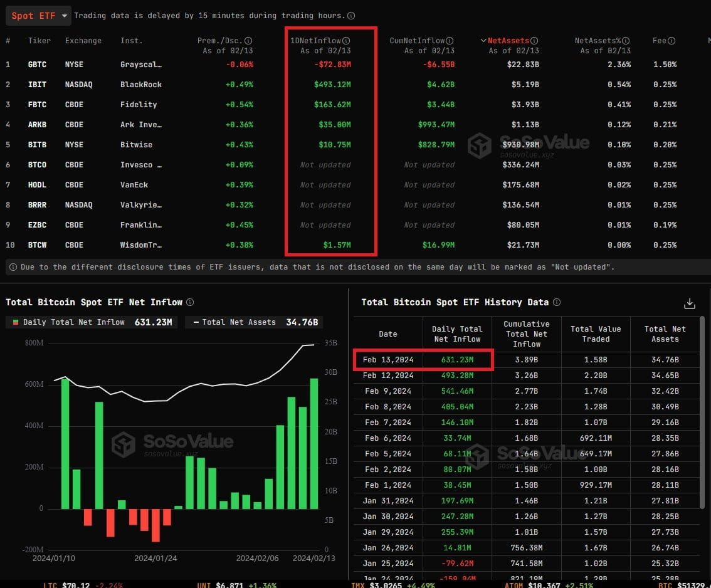Viewport: 711px width, 588px height.
Task: Open the NetAssets% info tooltip
Action: pyautogui.click(x=624, y=40)
